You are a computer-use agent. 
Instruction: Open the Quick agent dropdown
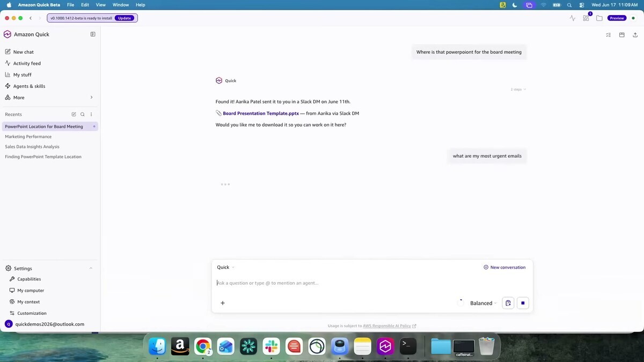click(225, 267)
